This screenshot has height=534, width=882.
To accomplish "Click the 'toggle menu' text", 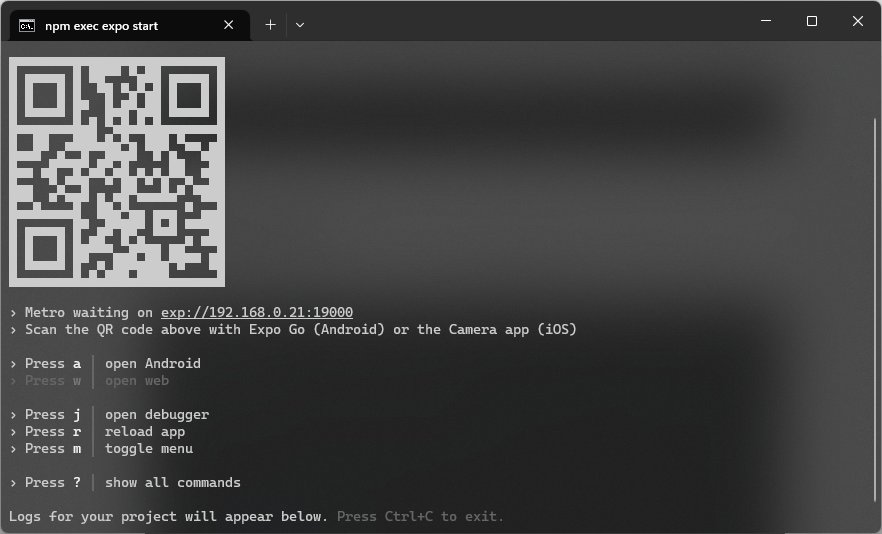I will coord(148,448).
